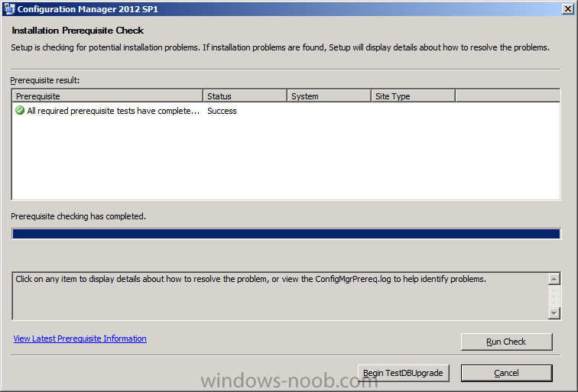This screenshot has width=578, height=392.
Task: Sort by the Prerequisite column header
Action: click(107, 96)
